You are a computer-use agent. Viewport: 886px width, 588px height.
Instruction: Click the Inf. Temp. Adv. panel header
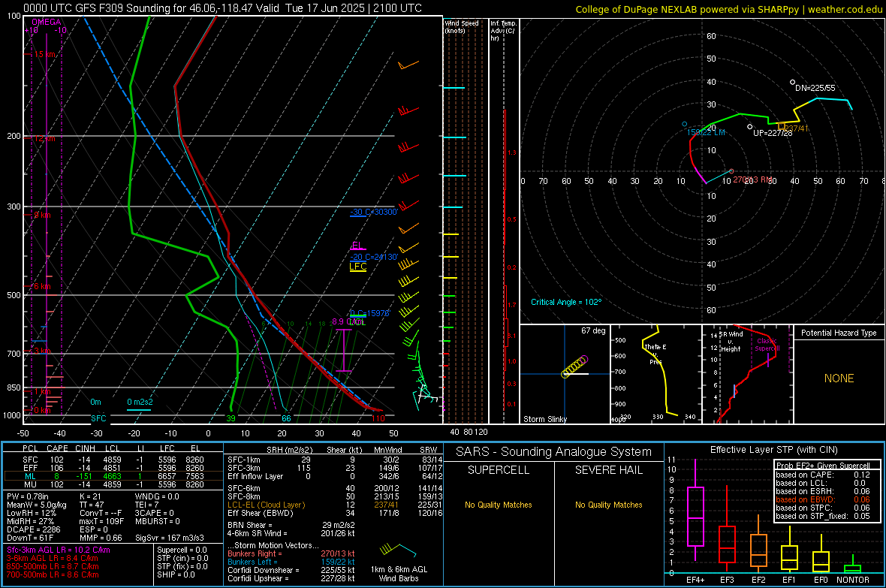(x=503, y=31)
